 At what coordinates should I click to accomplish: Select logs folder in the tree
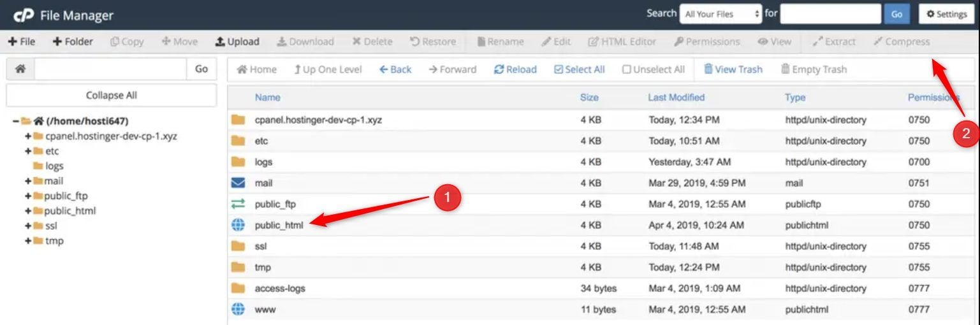point(54,166)
